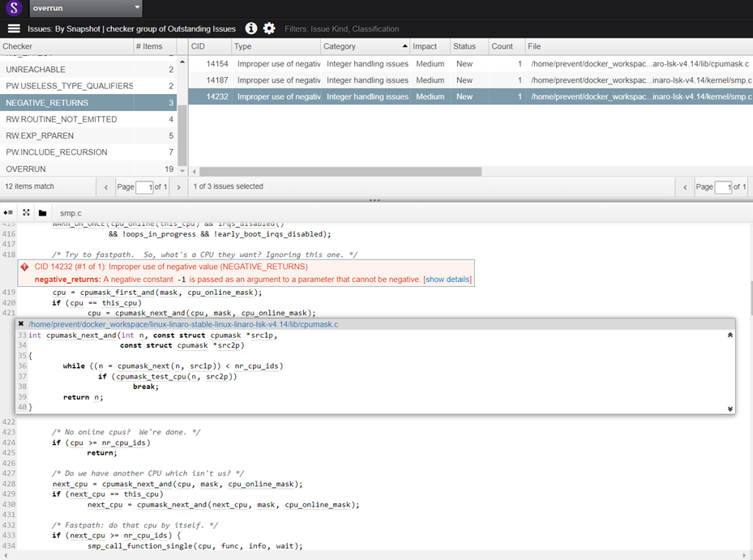Open the hamburger views menu
Viewport: 753px width, 560px height.
(x=14, y=28)
